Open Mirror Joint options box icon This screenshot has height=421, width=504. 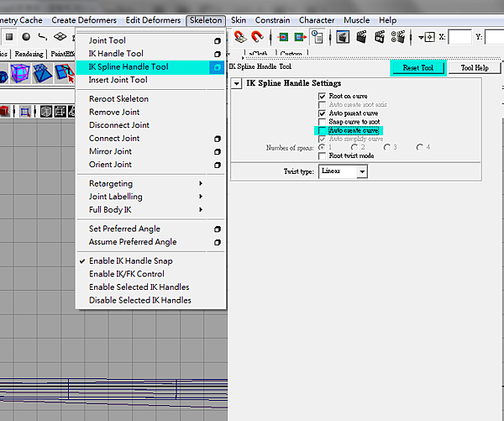pos(217,152)
